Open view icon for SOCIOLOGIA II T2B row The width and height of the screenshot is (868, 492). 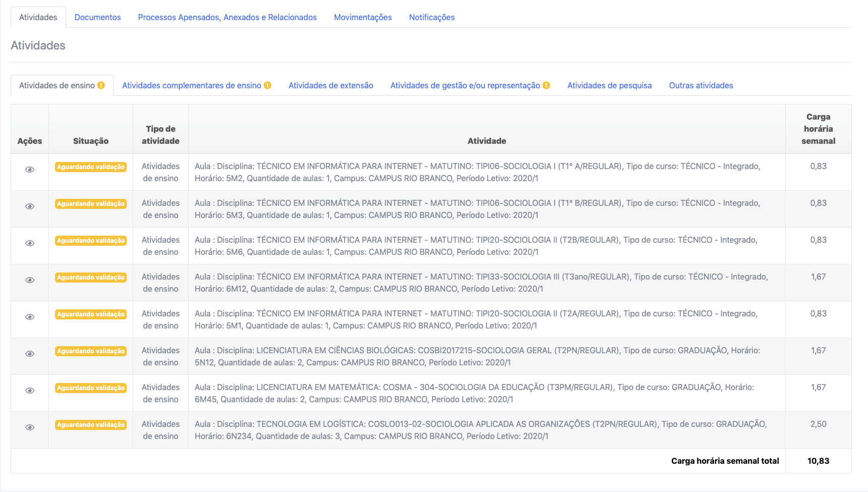tap(30, 243)
